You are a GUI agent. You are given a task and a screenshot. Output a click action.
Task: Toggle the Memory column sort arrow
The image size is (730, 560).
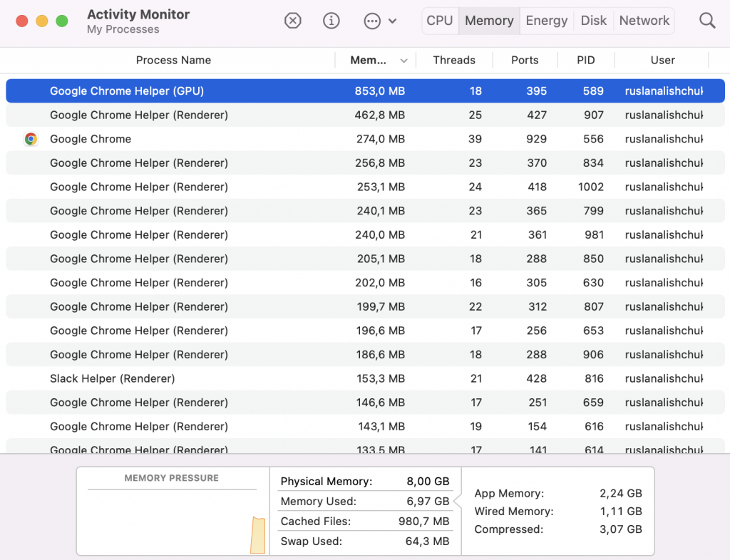point(403,61)
